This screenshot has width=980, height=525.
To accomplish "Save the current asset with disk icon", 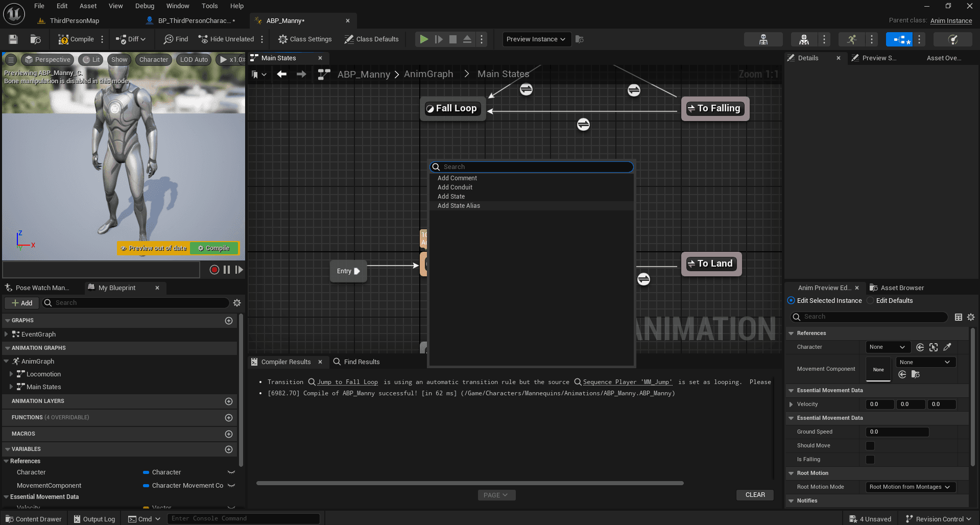I will [x=13, y=39].
